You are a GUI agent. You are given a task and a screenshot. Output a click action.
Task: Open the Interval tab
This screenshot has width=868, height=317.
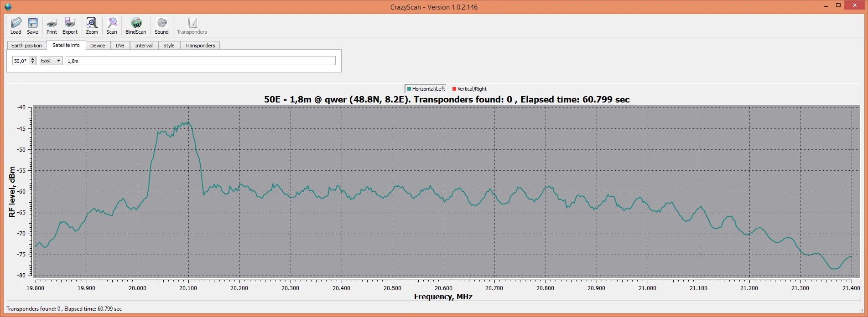[x=144, y=46]
